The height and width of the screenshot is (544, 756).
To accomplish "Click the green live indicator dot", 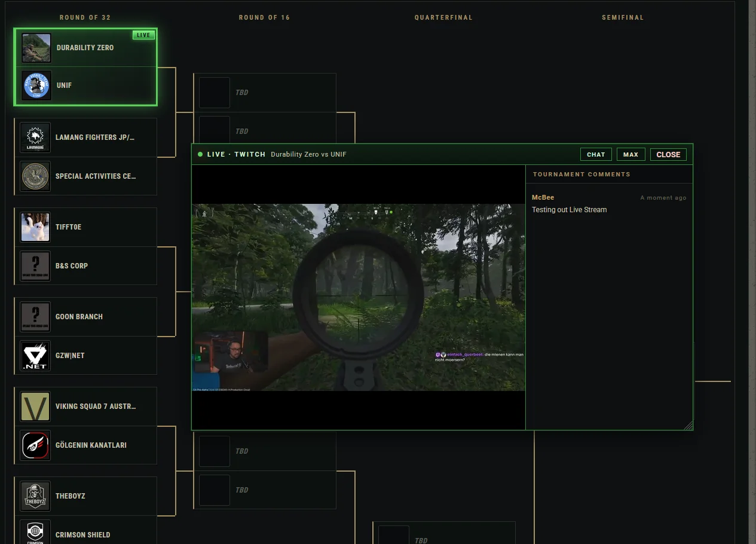I will point(200,154).
